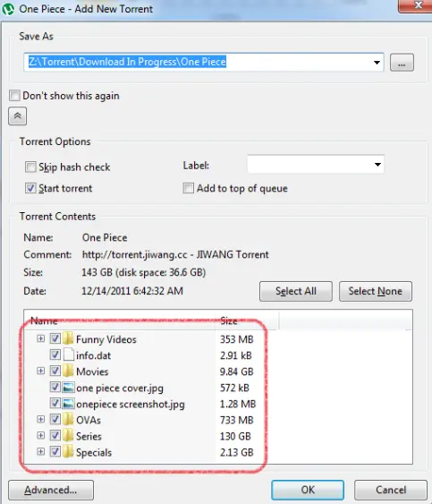The width and height of the screenshot is (432, 504).
Task: Select the Movies row label
Action: click(x=92, y=372)
